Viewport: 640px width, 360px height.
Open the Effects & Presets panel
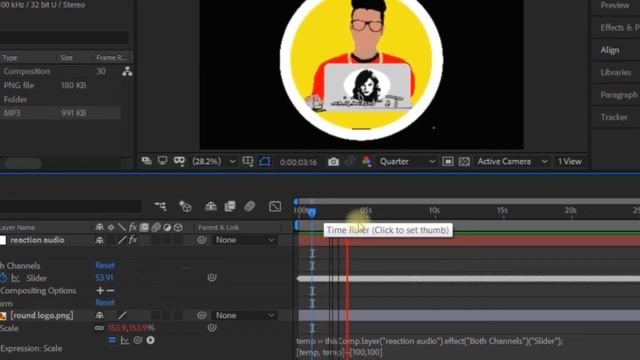(x=620, y=28)
